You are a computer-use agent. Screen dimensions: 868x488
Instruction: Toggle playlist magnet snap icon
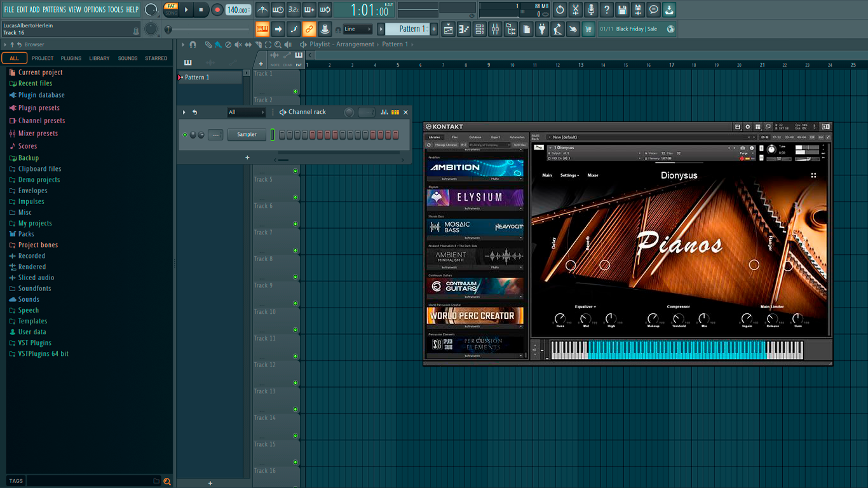pyautogui.click(x=193, y=44)
